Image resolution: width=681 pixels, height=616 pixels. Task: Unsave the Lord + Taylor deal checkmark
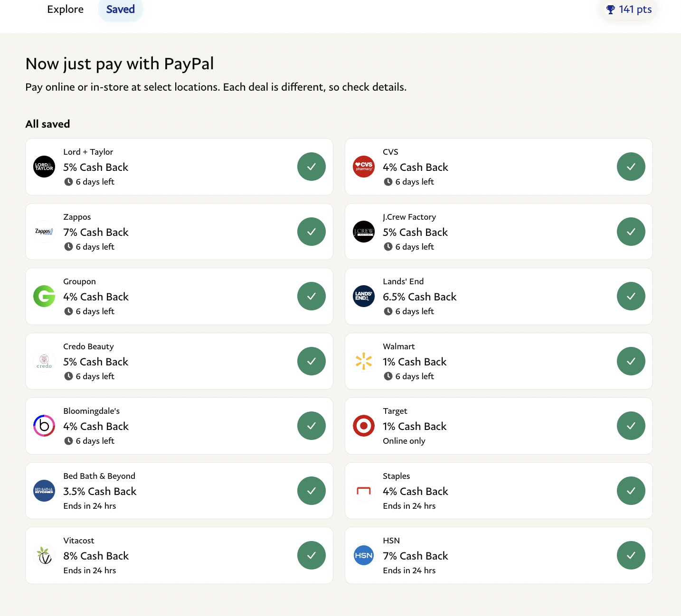312,167
